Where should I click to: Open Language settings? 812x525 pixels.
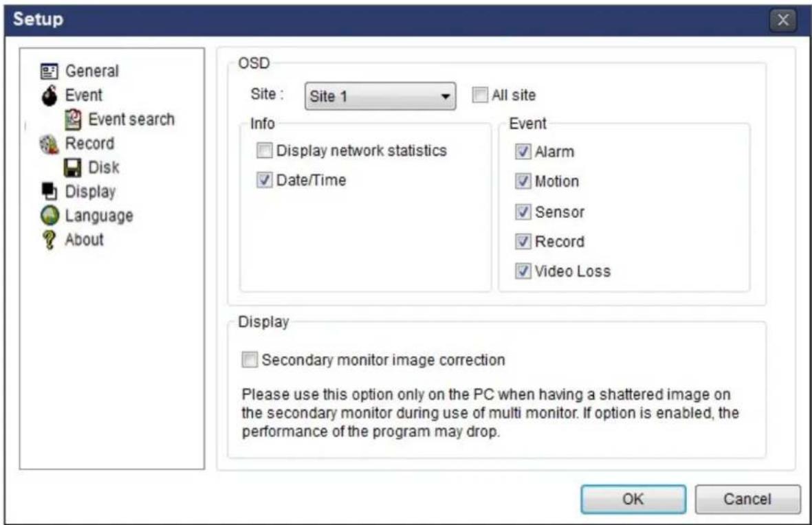[x=99, y=215]
